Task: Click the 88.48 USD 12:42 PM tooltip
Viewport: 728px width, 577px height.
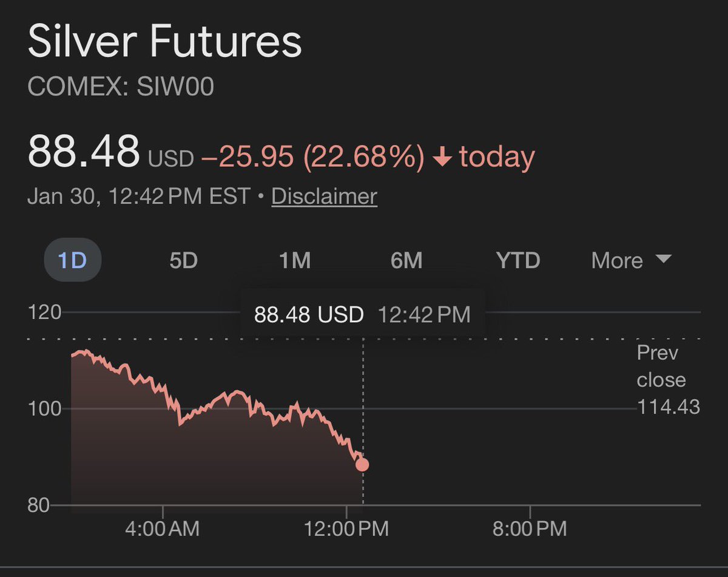Action: [x=362, y=314]
